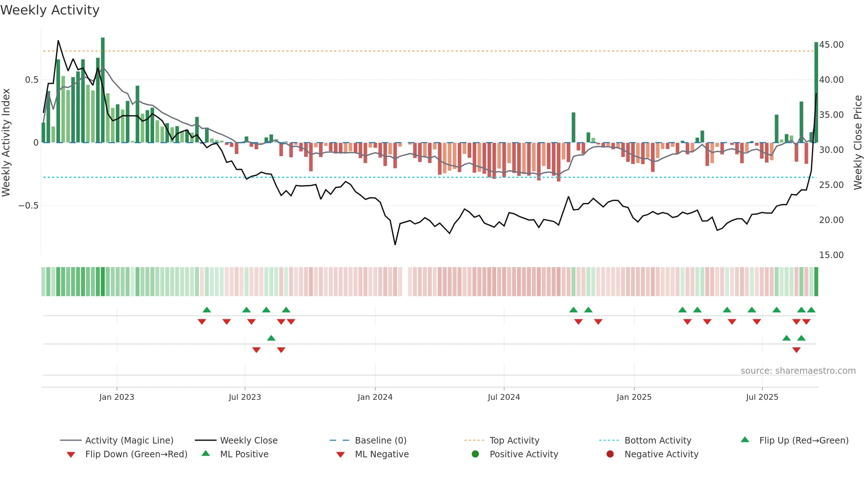Viewport: 868px width, 488px height.
Task: Toggle the Bottom Activity legend entry
Action: [645, 440]
